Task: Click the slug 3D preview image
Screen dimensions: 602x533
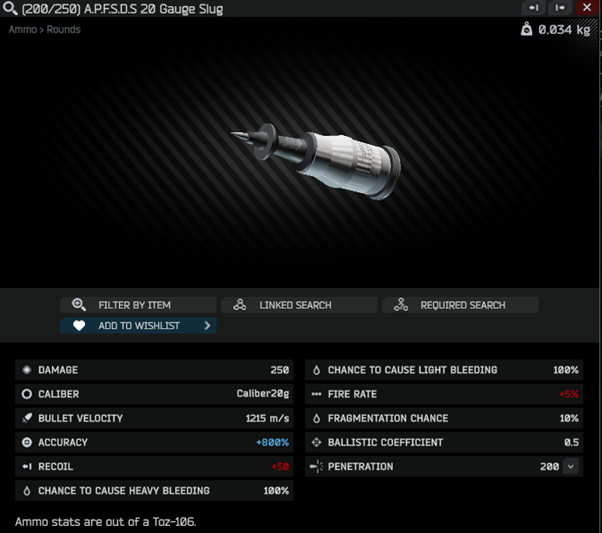Action: point(316,161)
